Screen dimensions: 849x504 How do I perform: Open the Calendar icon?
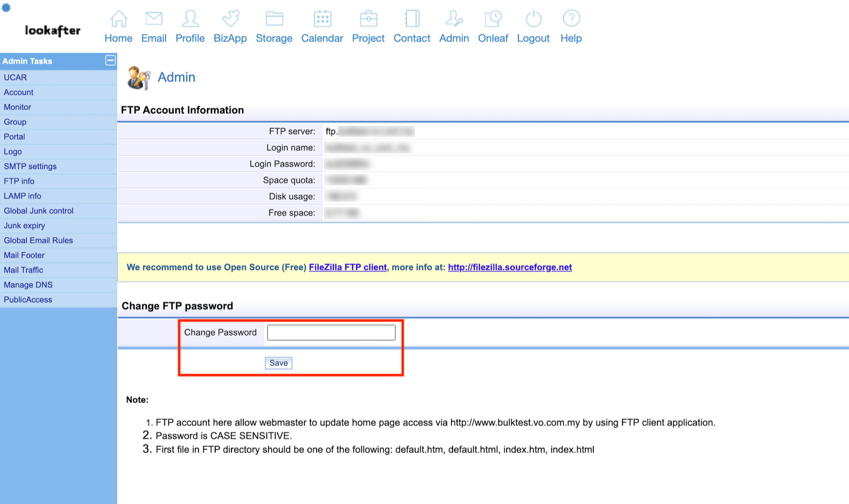pyautogui.click(x=323, y=19)
